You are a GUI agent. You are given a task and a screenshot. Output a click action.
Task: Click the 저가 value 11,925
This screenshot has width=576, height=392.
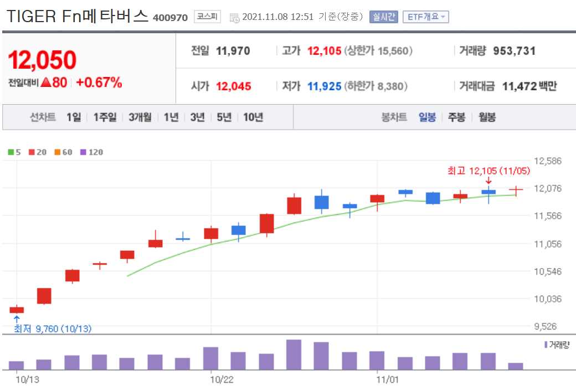tap(325, 86)
